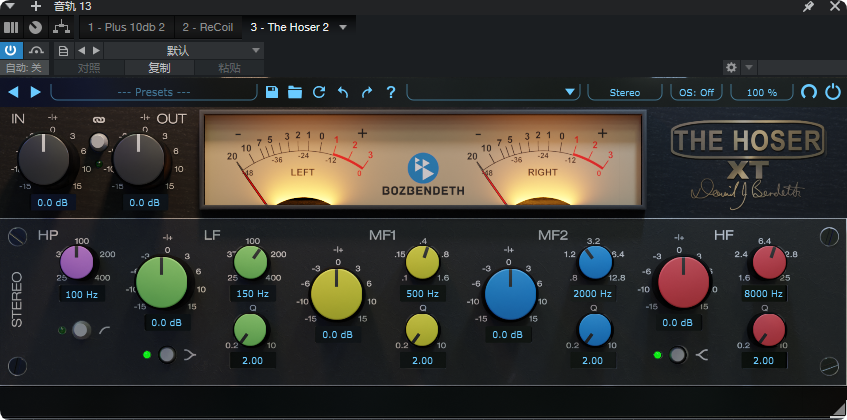Viewport: 847px width, 420px height.
Task: Click the yellow MF1 Q knob
Action: (422, 330)
